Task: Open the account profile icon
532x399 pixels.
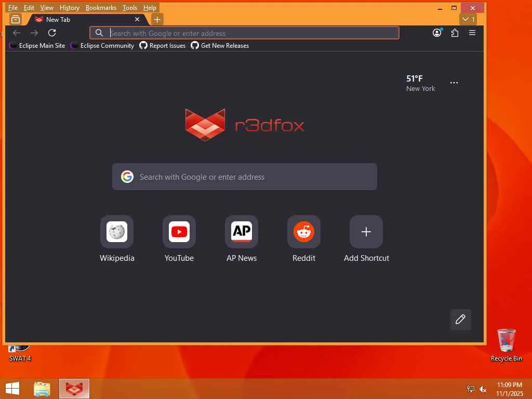Action: [437, 33]
